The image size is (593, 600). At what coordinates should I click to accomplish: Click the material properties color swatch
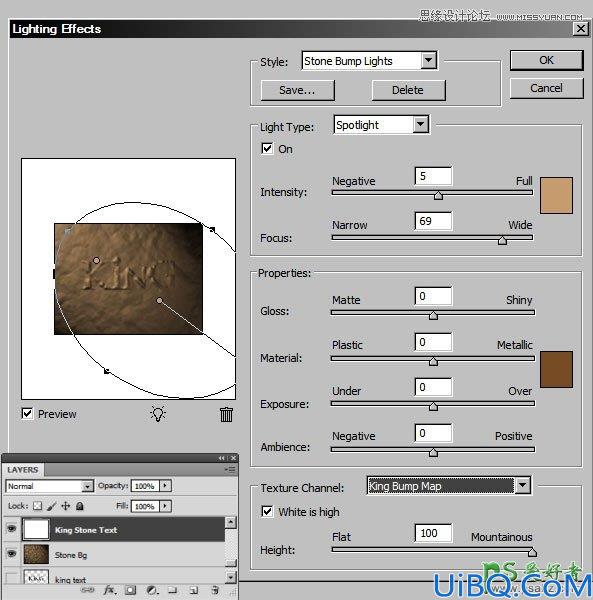click(556, 369)
